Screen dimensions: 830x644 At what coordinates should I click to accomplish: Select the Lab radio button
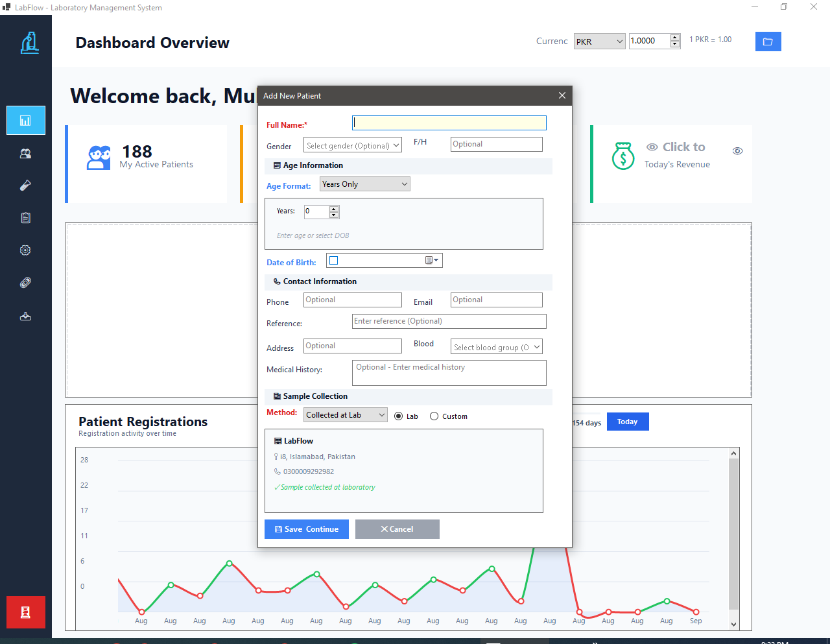point(399,416)
